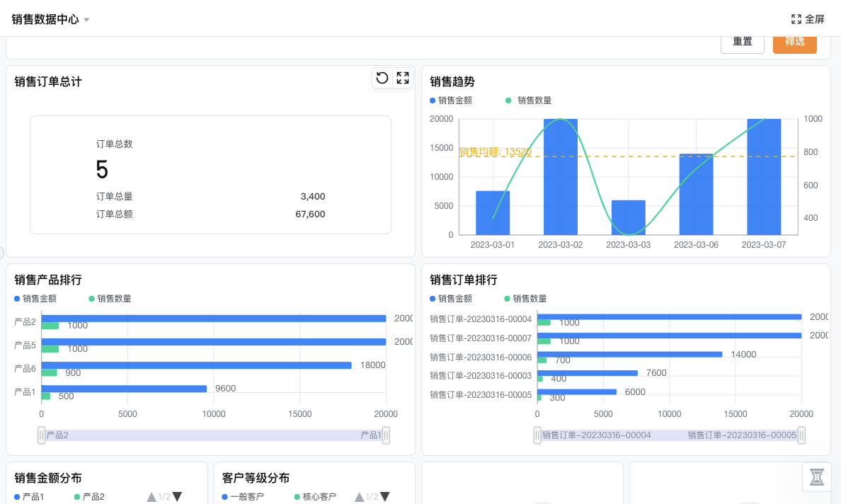The image size is (841, 504).
Task: Click the 2023-03-03 sales amount bar
Action: [628, 218]
